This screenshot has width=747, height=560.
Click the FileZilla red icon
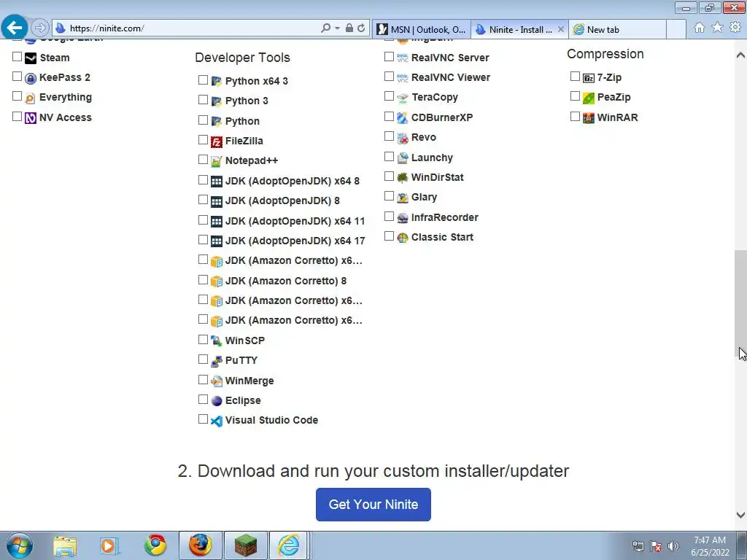(x=216, y=141)
